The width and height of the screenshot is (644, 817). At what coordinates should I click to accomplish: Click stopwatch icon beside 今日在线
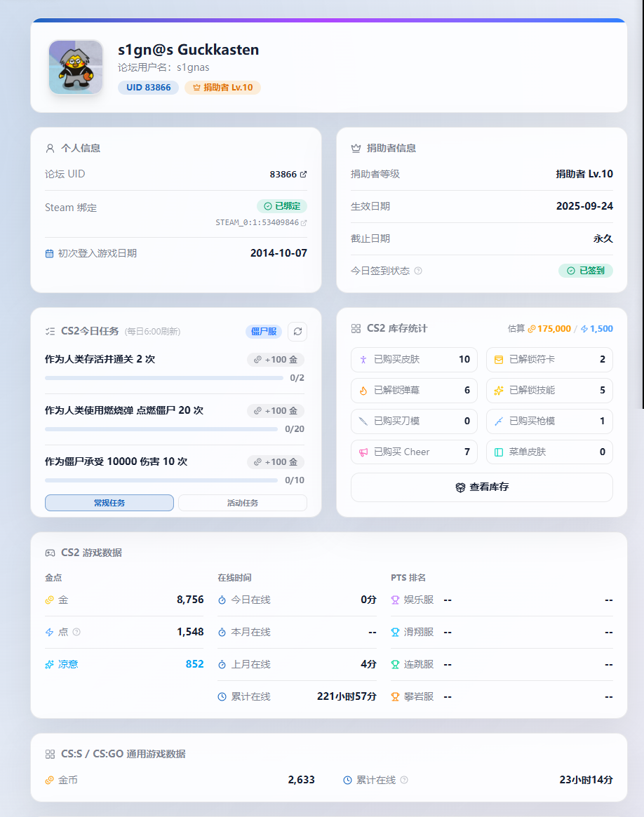[222, 600]
